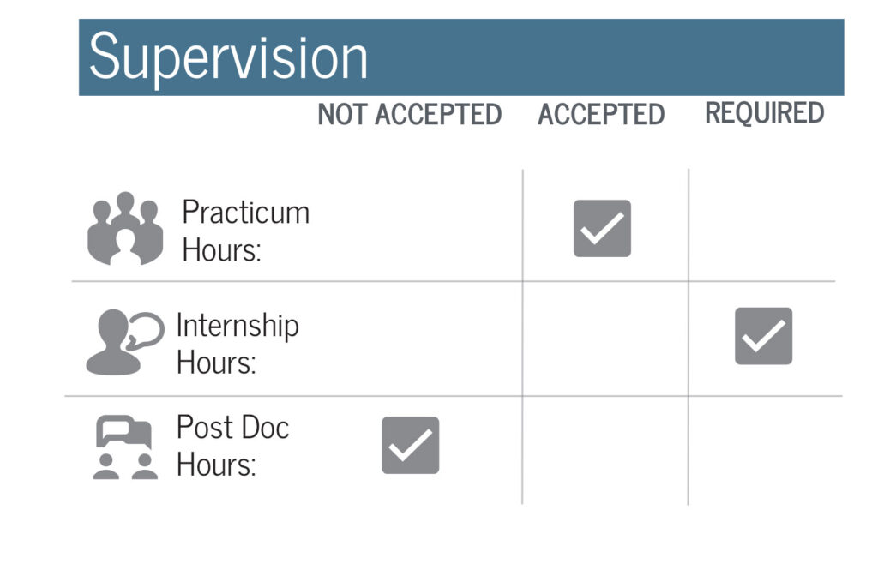Click the Post Doc Hours chat icon
The height and width of the screenshot is (588, 878).
pos(125,447)
